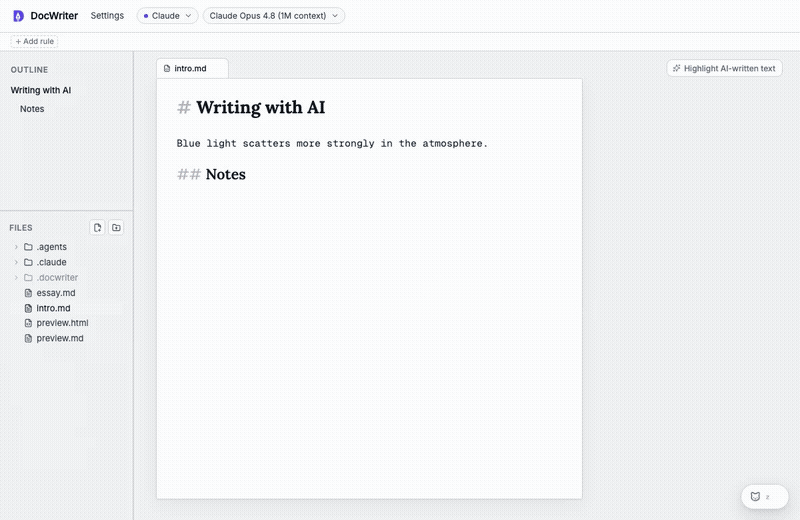Open preview.md from the file list
Image resolution: width=800 pixels, height=520 pixels.
pos(60,338)
